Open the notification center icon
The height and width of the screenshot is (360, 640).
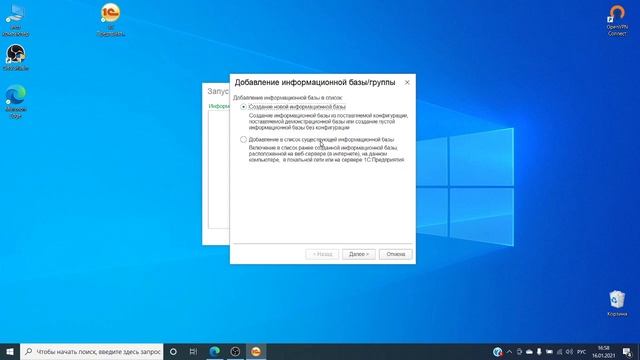pos(627,351)
